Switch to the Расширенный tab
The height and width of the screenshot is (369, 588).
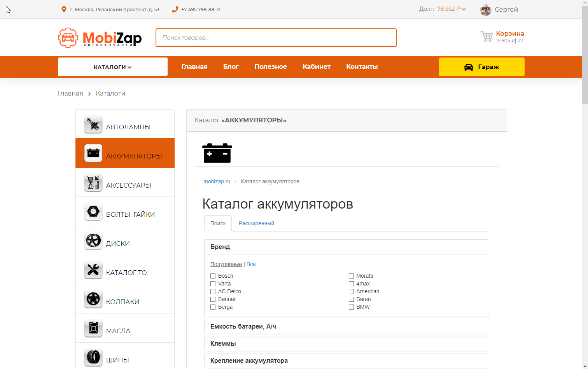point(256,223)
